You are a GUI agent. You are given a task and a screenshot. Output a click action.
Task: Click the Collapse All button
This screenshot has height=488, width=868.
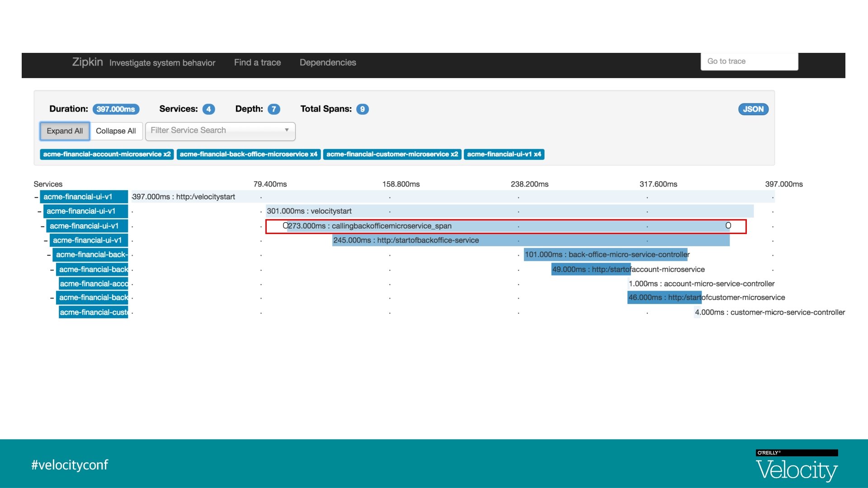116,131
